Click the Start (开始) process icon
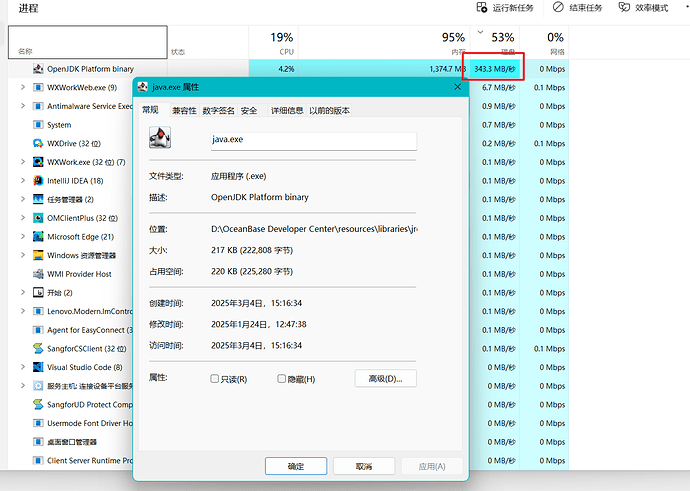Viewport: 690px width, 491px height. [x=38, y=292]
